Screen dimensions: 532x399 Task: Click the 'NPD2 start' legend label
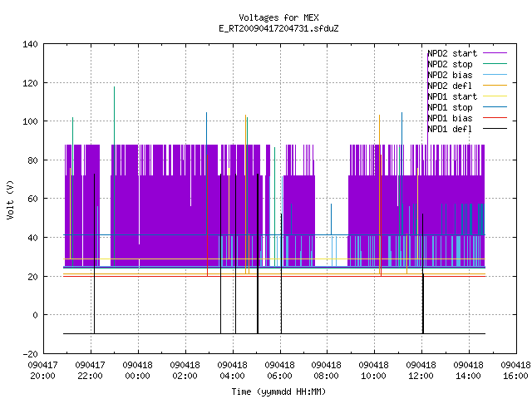click(x=452, y=53)
